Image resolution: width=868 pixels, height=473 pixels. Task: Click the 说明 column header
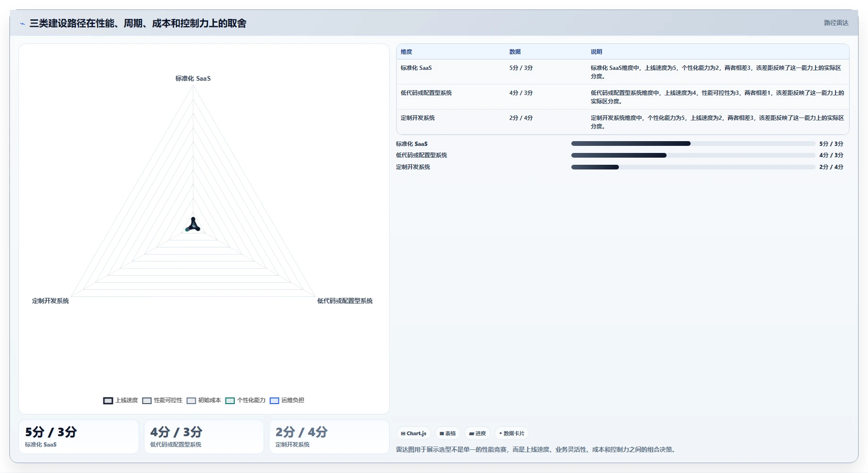(596, 52)
